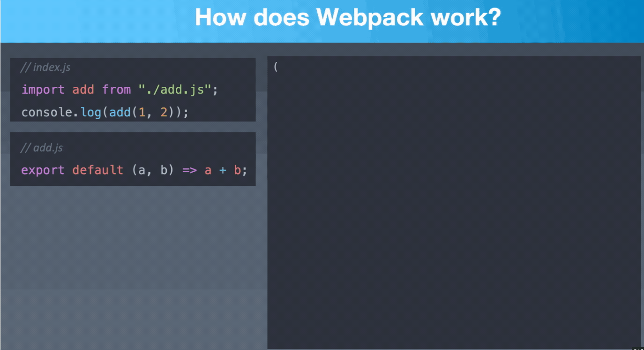Click the "// index.js" comment line
The height and width of the screenshot is (350, 644).
(x=45, y=67)
